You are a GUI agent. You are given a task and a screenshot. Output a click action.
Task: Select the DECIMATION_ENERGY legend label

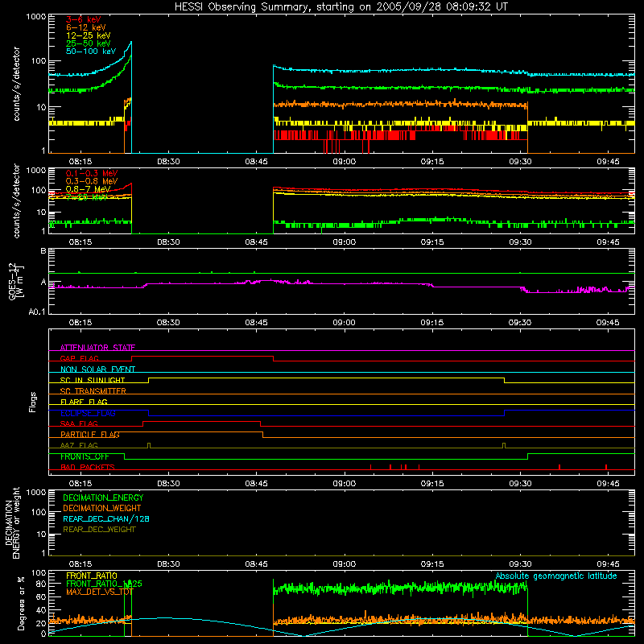[103, 497]
